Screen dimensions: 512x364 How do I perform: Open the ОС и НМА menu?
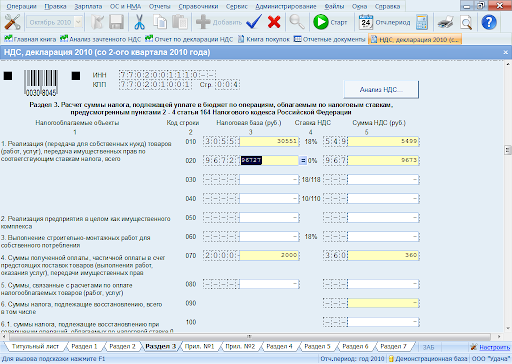click(125, 6)
